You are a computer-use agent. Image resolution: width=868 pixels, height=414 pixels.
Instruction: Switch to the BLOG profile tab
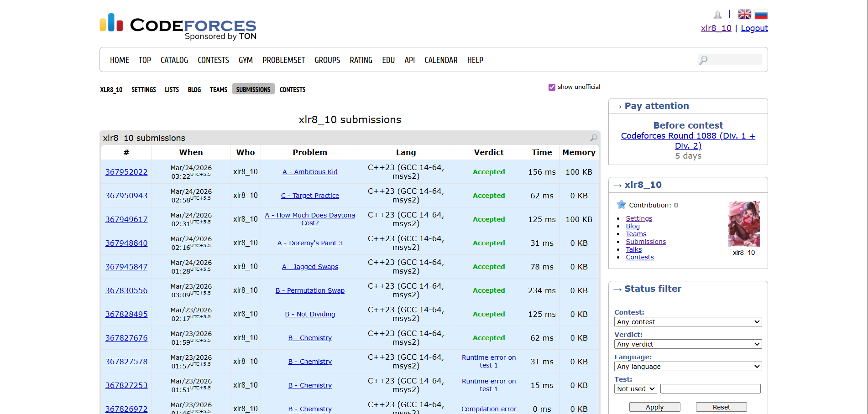[x=194, y=90]
